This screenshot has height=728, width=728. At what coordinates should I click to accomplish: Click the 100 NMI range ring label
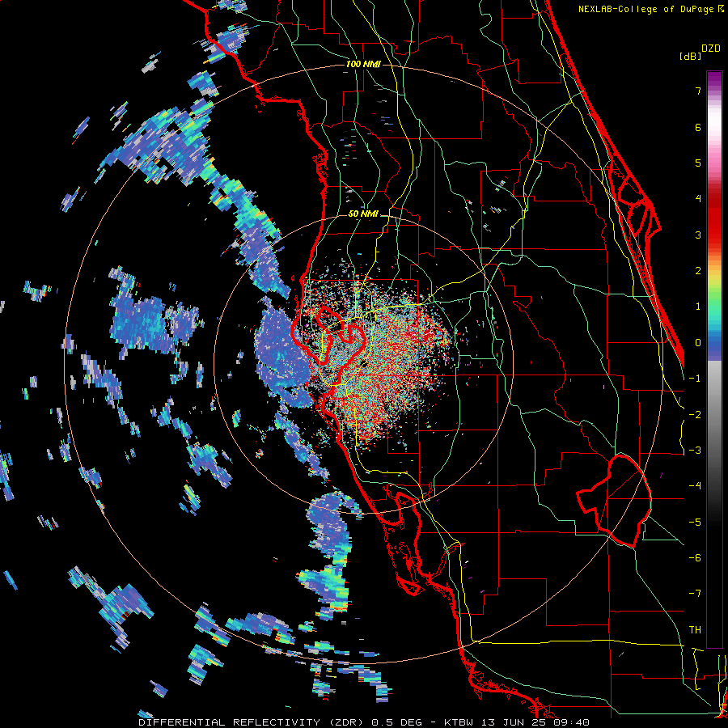pyautogui.click(x=363, y=64)
